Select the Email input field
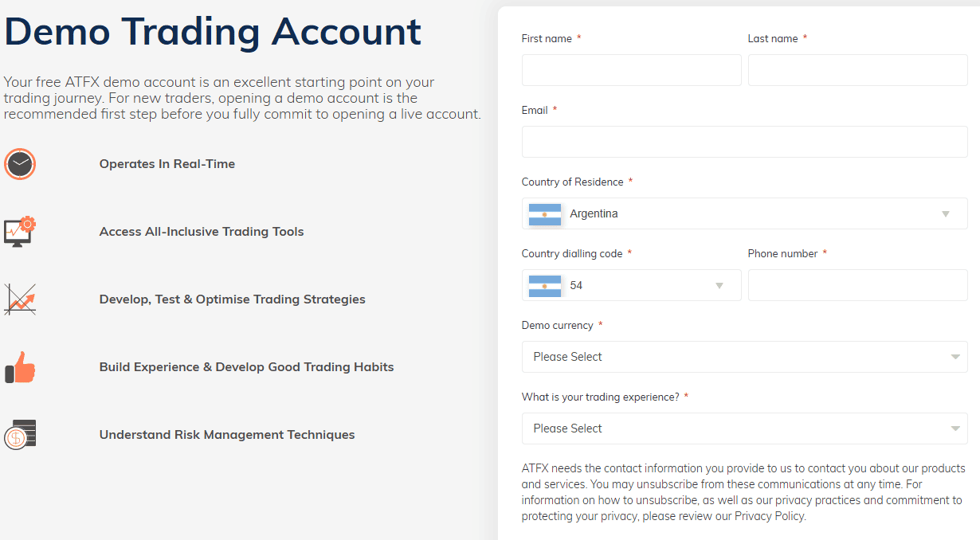 744,142
